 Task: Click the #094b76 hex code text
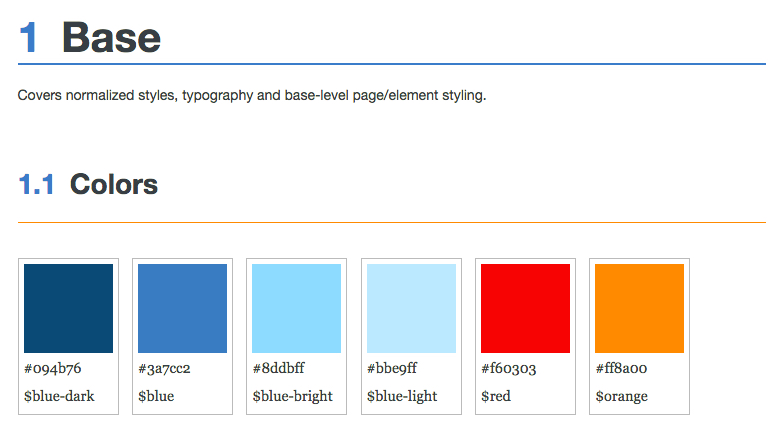pos(52,368)
